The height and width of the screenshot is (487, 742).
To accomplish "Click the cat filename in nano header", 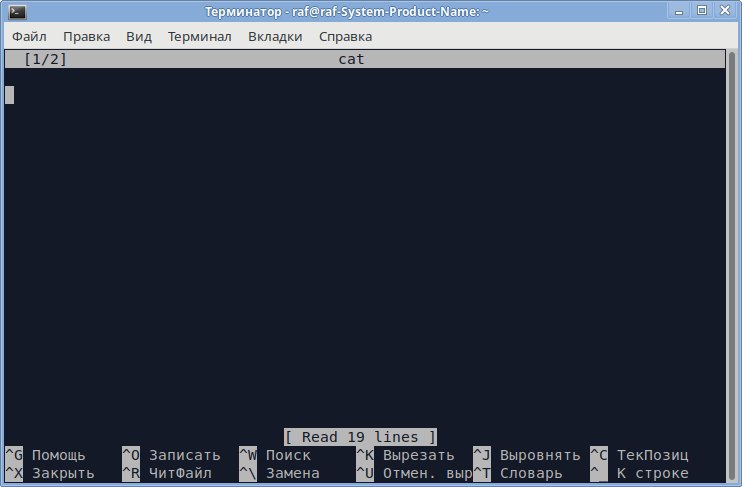I will tap(351, 59).
